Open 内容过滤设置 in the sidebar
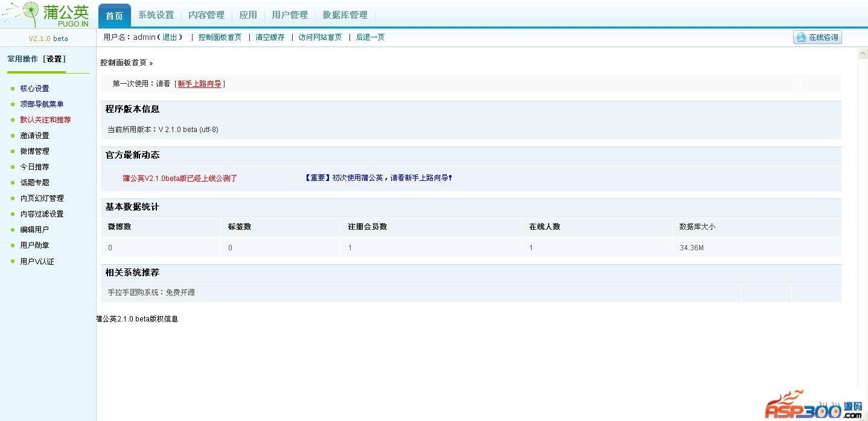The width and height of the screenshot is (868, 421). pyautogui.click(x=42, y=214)
